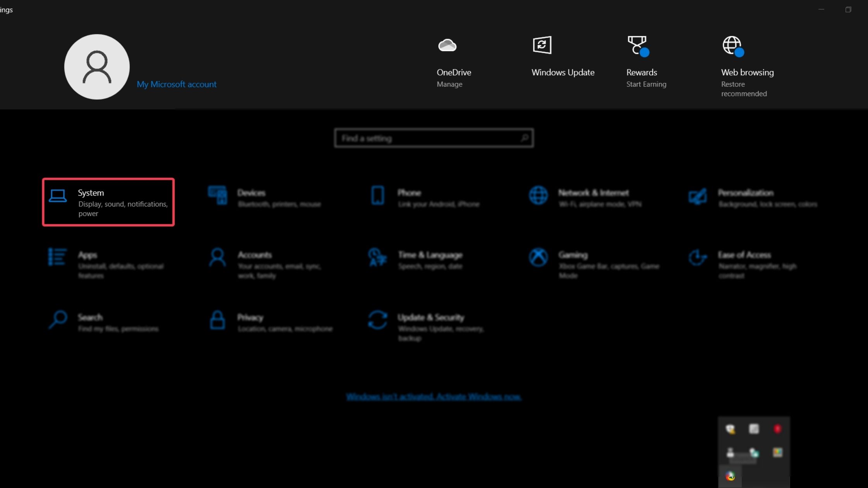Open the Gaming Xbox icon
868x488 pixels.
click(538, 257)
